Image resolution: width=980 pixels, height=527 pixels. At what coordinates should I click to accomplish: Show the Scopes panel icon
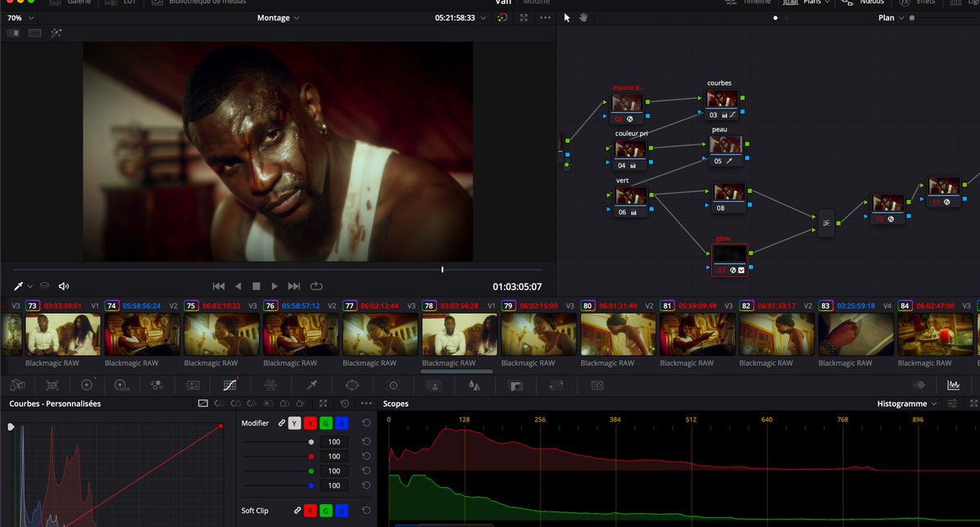click(x=953, y=384)
